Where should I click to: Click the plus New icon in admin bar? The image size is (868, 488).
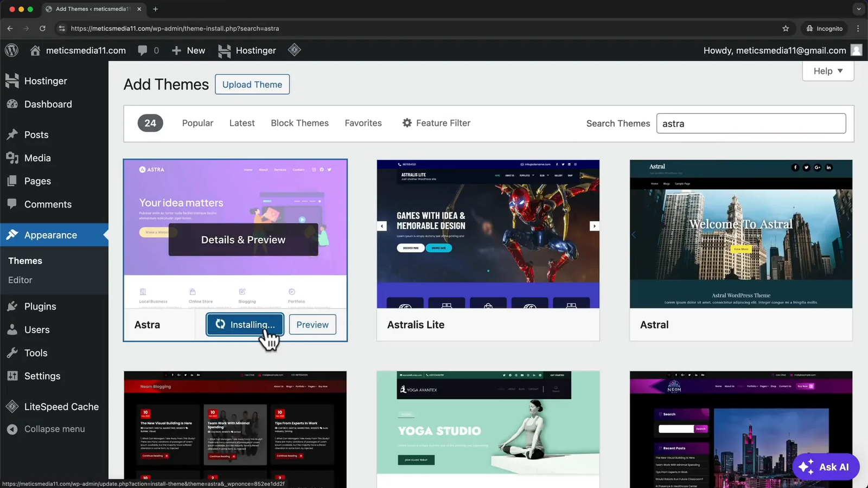point(176,50)
